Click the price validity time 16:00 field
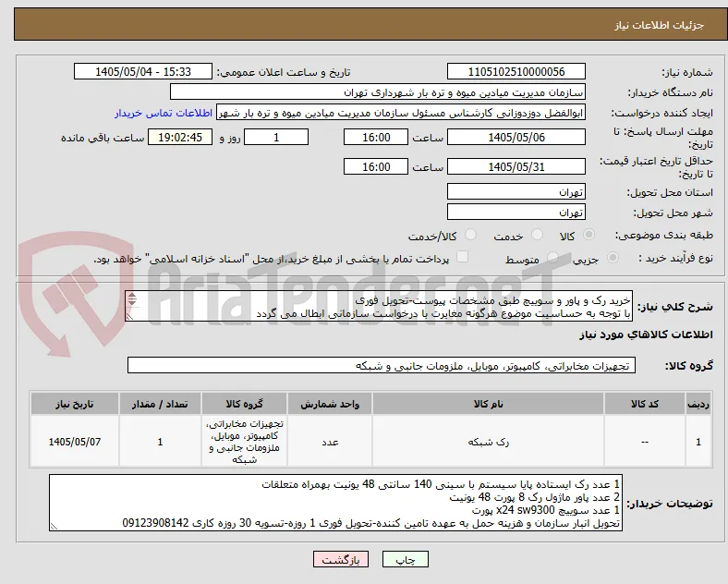The image size is (728, 584). [x=376, y=166]
